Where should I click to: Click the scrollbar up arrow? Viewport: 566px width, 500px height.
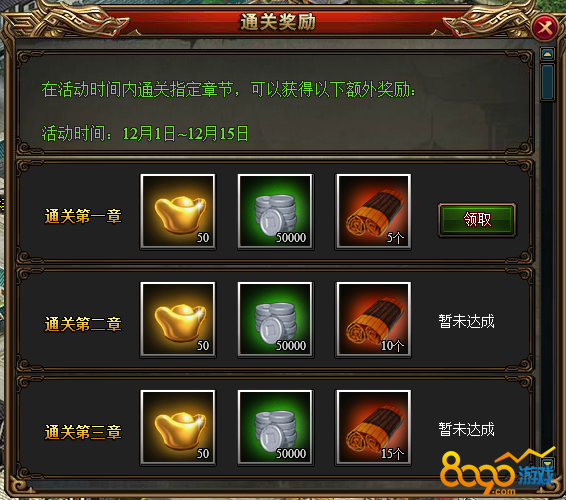(548, 54)
